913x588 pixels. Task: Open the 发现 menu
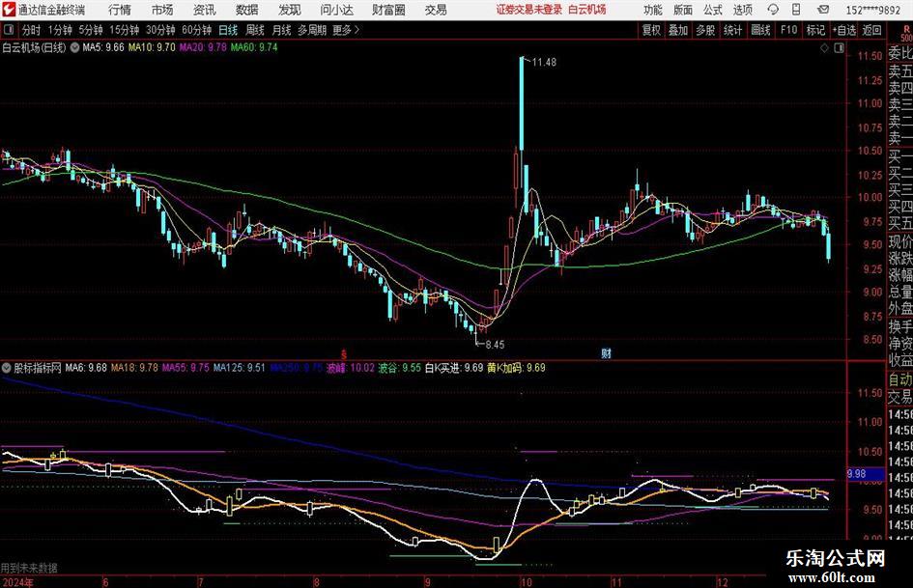(290, 10)
